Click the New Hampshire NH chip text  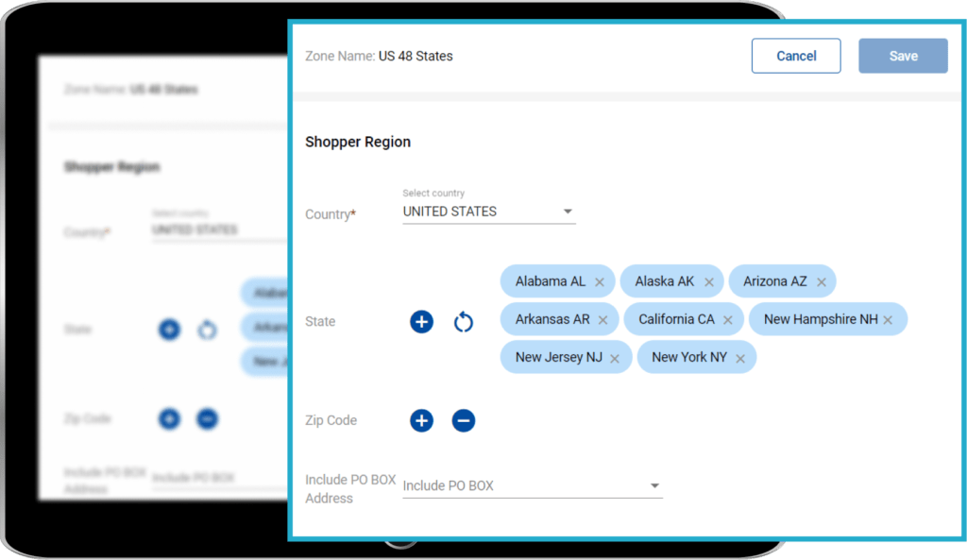point(821,319)
